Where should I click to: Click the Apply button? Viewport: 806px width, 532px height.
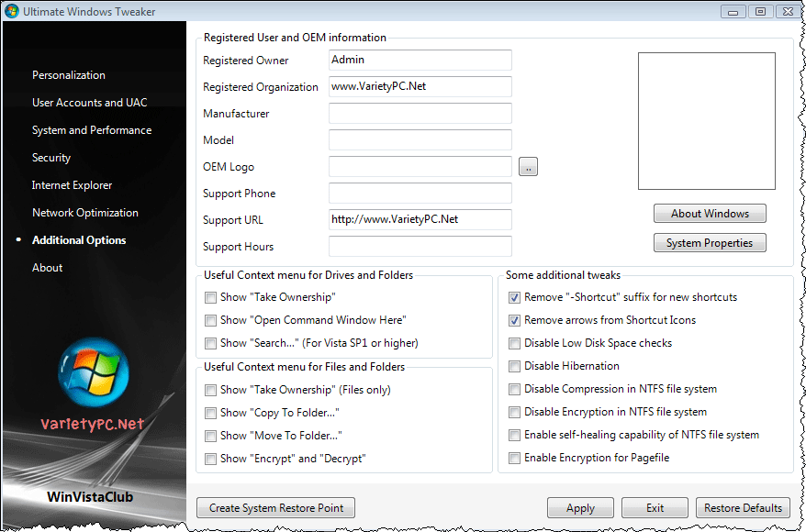[580, 508]
